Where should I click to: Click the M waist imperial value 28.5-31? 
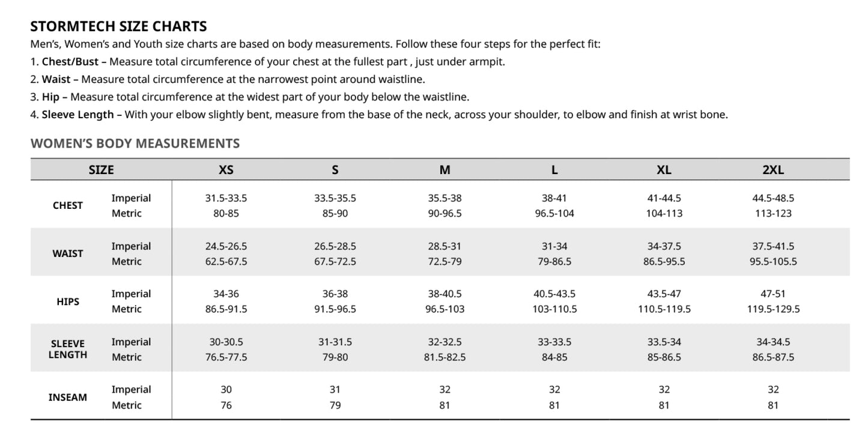click(445, 246)
